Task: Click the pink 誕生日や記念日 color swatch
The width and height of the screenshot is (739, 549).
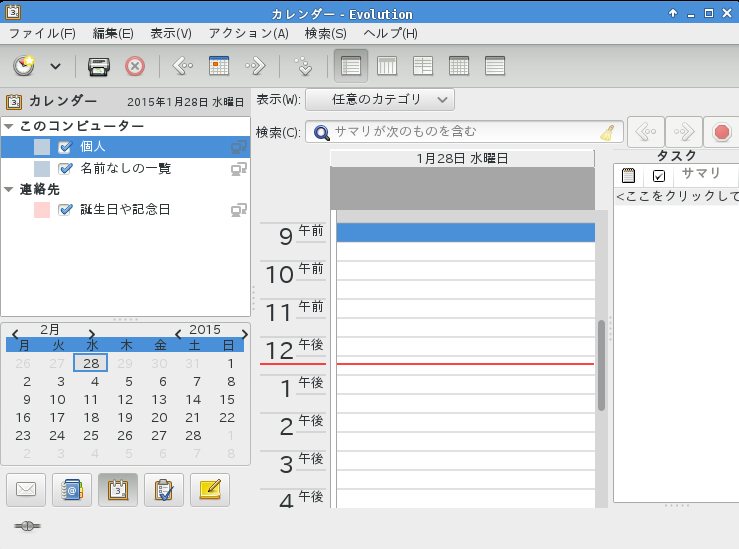Action: tap(42, 210)
